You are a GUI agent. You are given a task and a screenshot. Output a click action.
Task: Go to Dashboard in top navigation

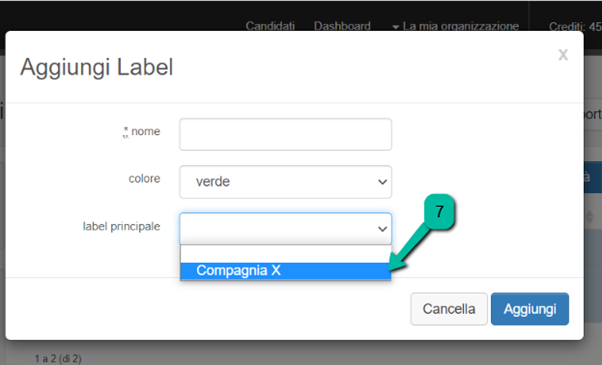342,26
